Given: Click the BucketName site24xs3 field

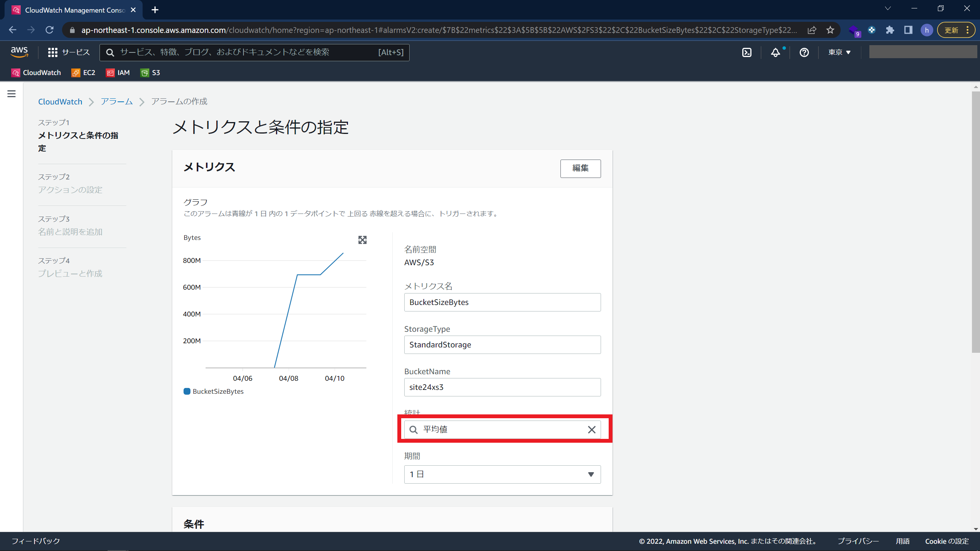Looking at the screenshot, I should pyautogui.click(x=502, y=387).
